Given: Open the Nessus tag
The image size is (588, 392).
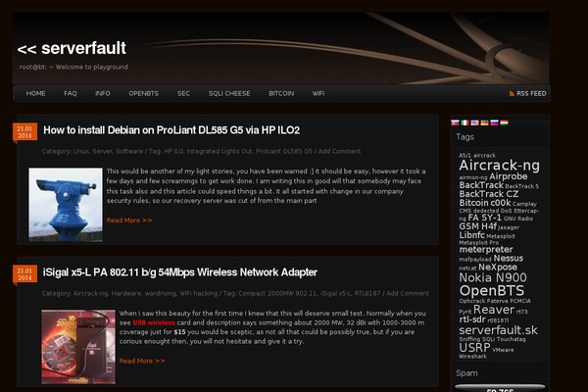Looking at the screenshot, I should point(508,259).
